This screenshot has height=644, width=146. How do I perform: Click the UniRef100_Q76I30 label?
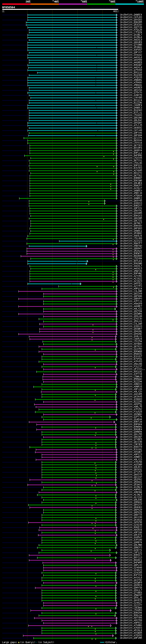point(131,319)
